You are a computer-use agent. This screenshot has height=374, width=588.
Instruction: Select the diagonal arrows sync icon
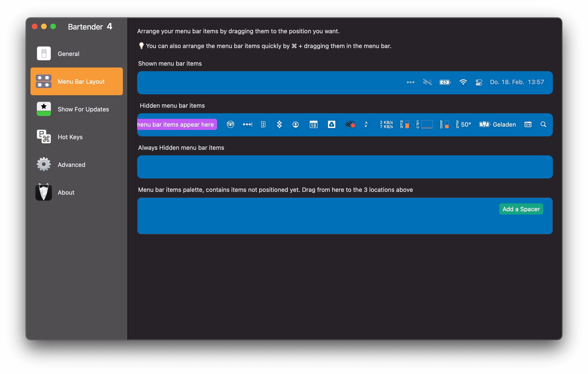(x=366, y=124)
